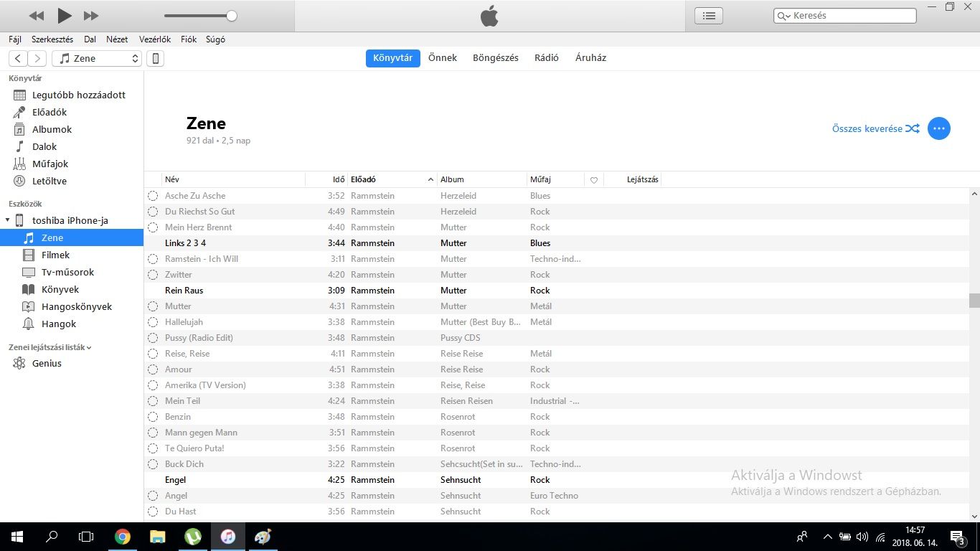Open Előadók in the sidebar
Viewport: 980px width, 551px height.
point(72,112)
